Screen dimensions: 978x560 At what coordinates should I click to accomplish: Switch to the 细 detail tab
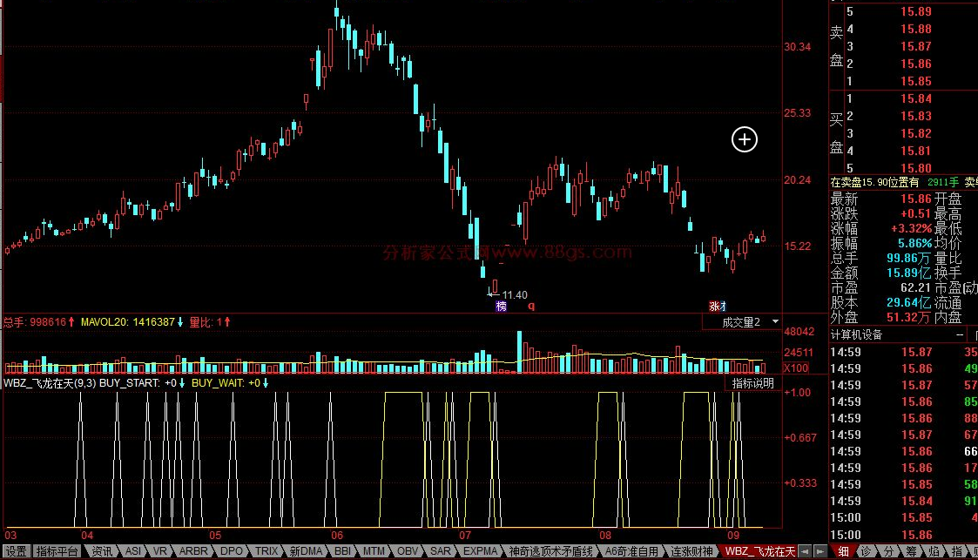point(843,551)
